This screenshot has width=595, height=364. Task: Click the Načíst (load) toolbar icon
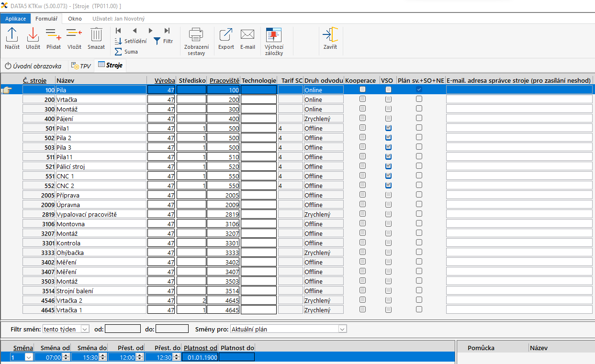12,38
